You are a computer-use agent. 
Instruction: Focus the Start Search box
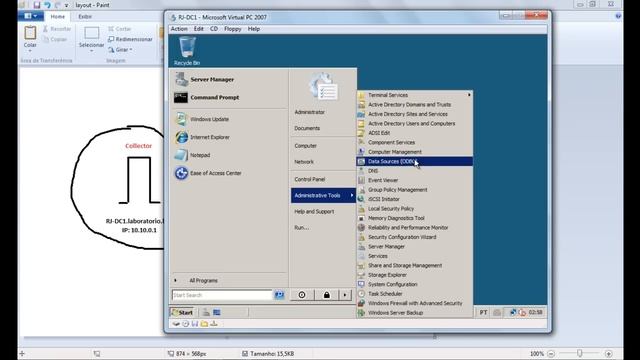[x=222, y=295]
